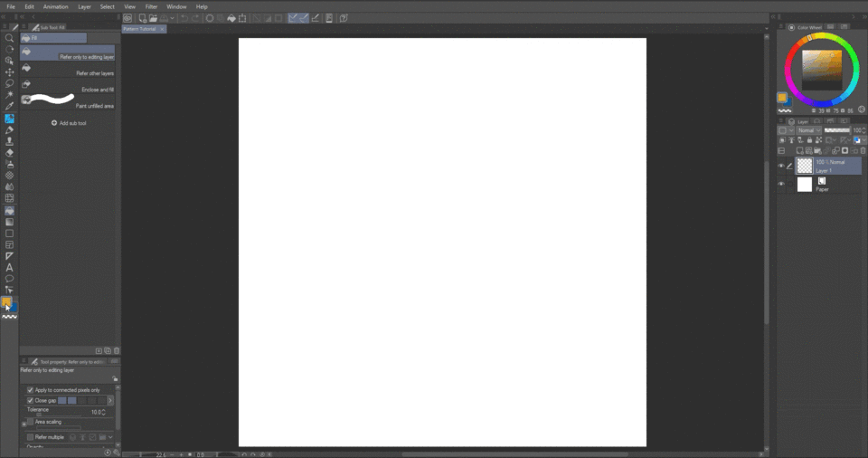Click the Tolerance value stepper

103,412
